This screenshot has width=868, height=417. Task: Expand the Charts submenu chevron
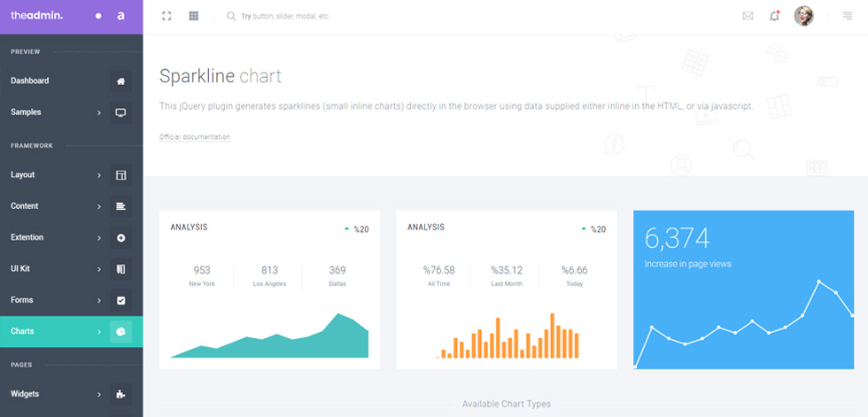pyautogui.click(x=99, y=332)
